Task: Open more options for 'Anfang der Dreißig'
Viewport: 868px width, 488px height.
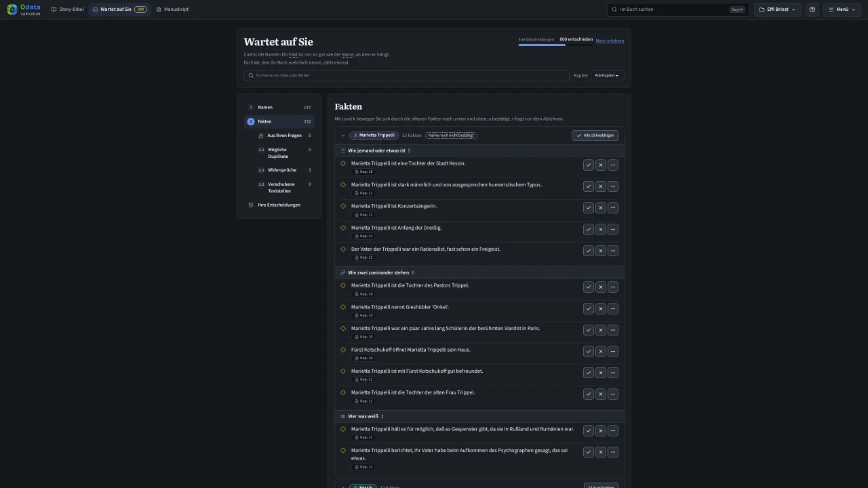Action: tap(613, 229)
